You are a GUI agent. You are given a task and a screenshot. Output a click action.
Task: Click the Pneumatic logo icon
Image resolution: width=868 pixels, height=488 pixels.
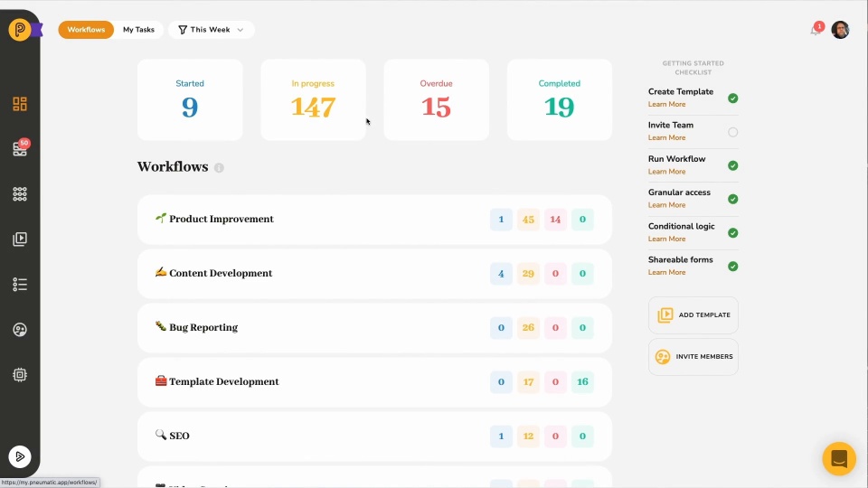click(x=20, y=29)
